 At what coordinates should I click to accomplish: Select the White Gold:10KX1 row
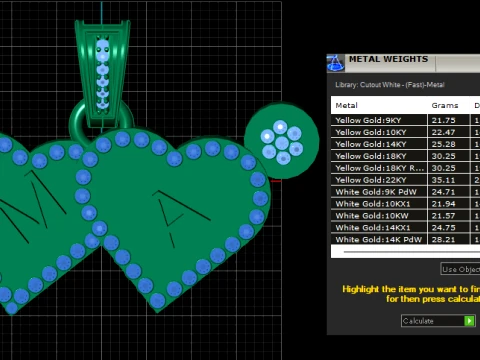pos(405,204)
